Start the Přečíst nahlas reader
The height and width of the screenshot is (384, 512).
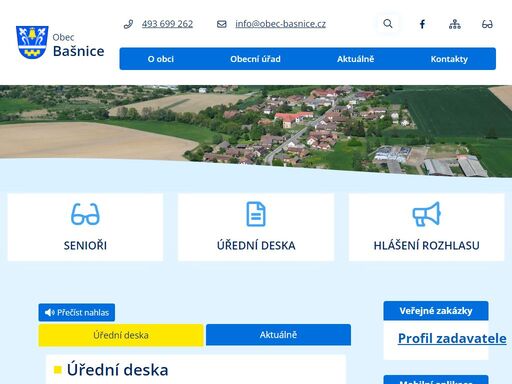pyautogui.click(x=77, y=312)
